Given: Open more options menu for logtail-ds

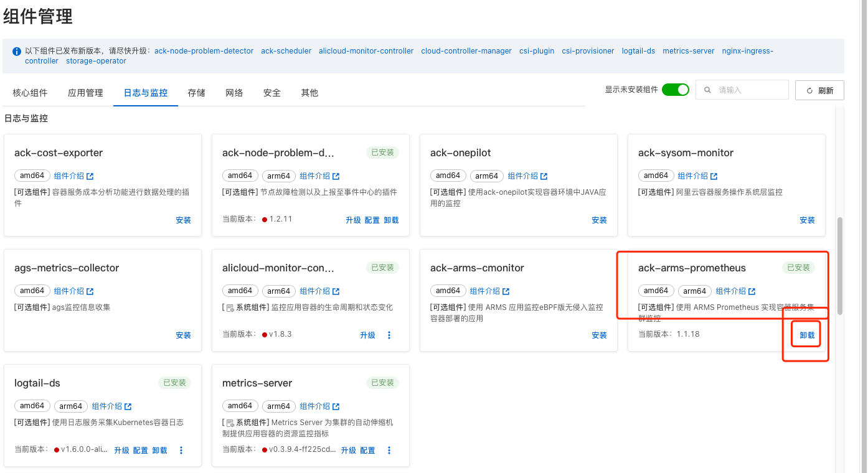Looking at the screenshot, I should click(181, 450).
